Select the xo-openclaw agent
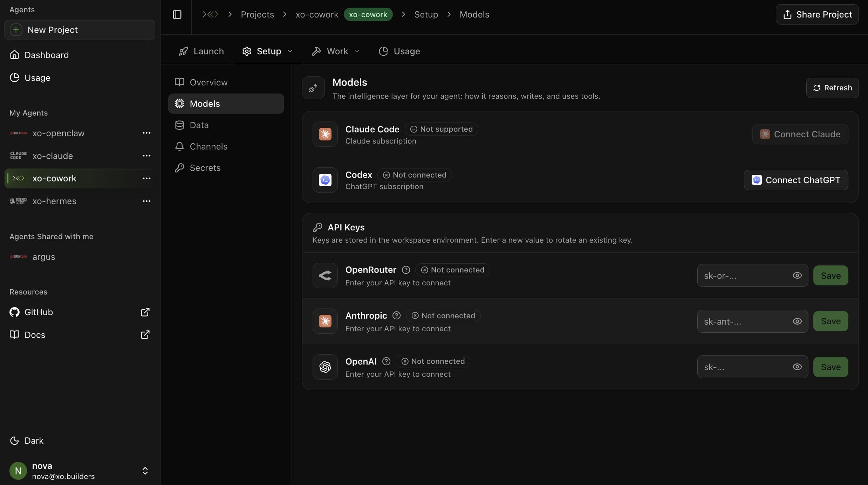 (80, 133)
